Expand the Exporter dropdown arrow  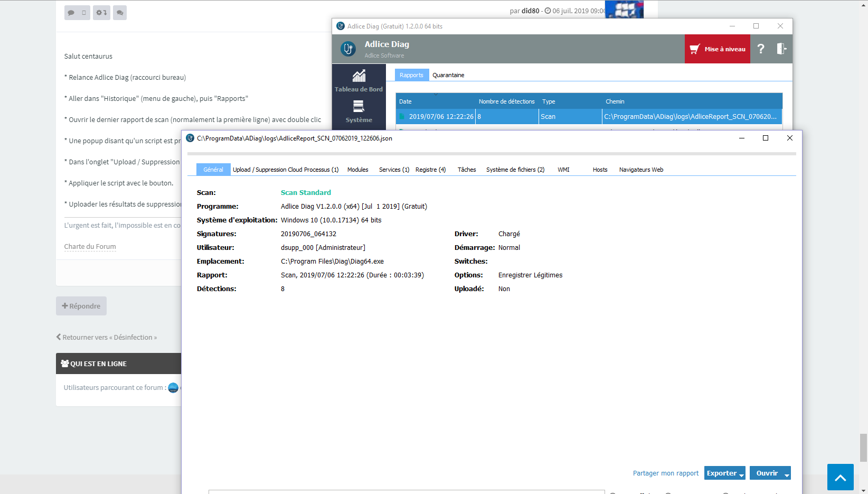741,475
